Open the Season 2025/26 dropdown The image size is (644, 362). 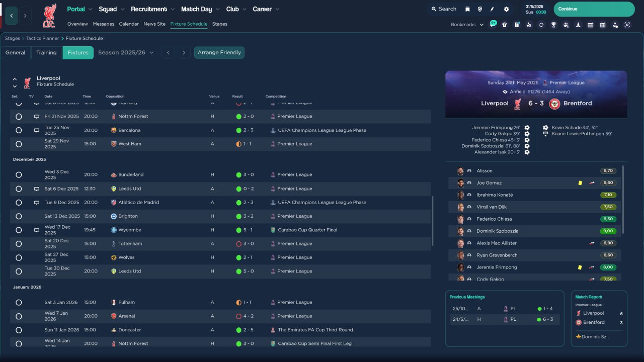click(x=126, y=53)
